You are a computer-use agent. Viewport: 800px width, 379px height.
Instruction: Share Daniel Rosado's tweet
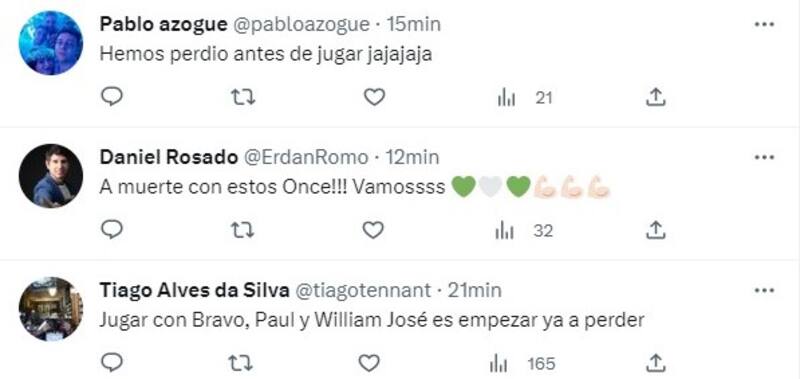point(654,231)
